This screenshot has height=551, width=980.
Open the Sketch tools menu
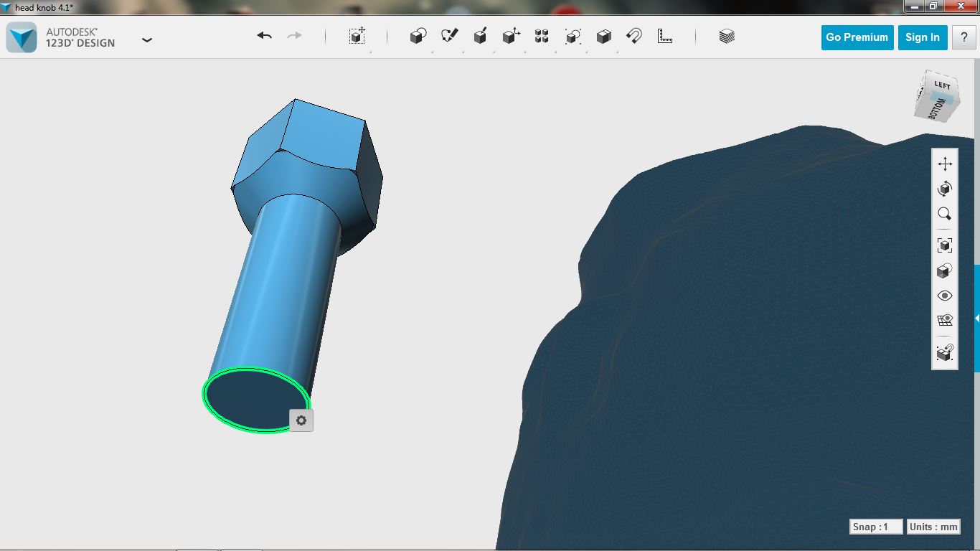coord(450,37)
